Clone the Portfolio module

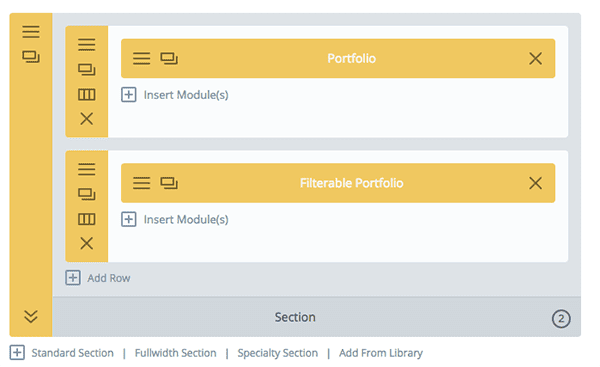coord(169,59)
